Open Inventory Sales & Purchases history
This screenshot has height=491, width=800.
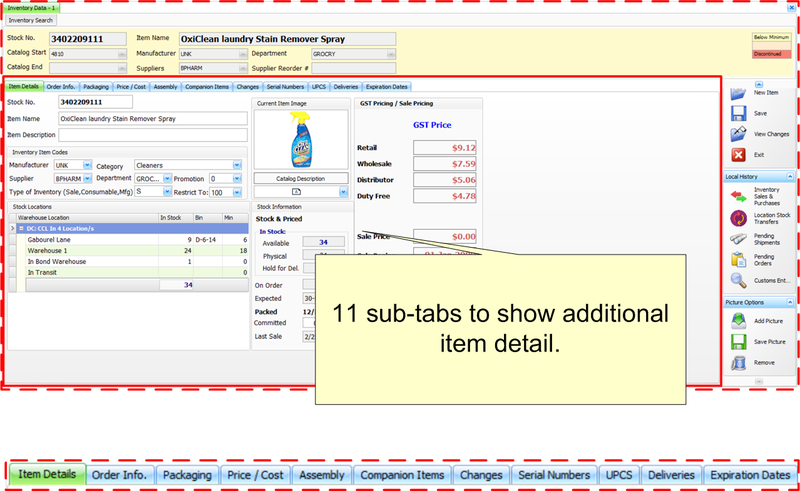tap(738, 196)
